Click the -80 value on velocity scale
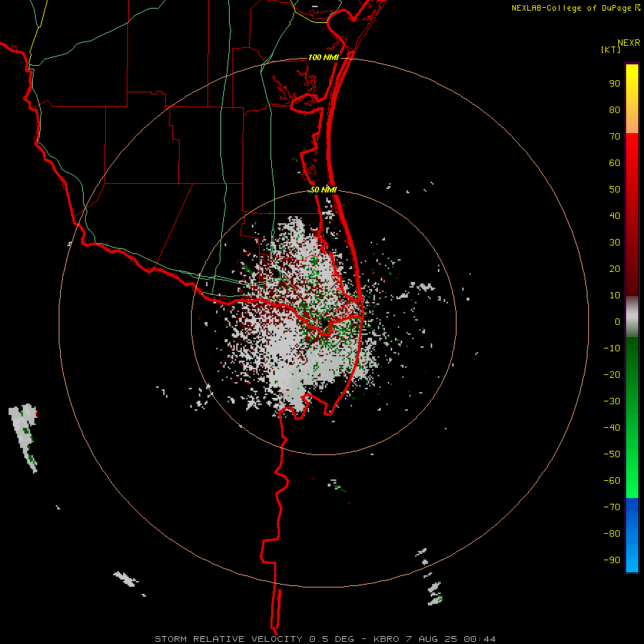Viewport: 644px width, 644px height. 612,534
